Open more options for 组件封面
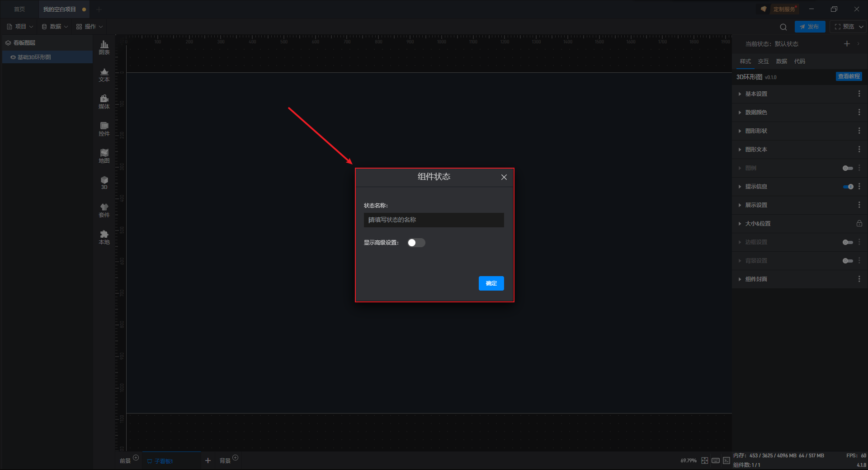 pyautogui.click(x=859, y=279)
